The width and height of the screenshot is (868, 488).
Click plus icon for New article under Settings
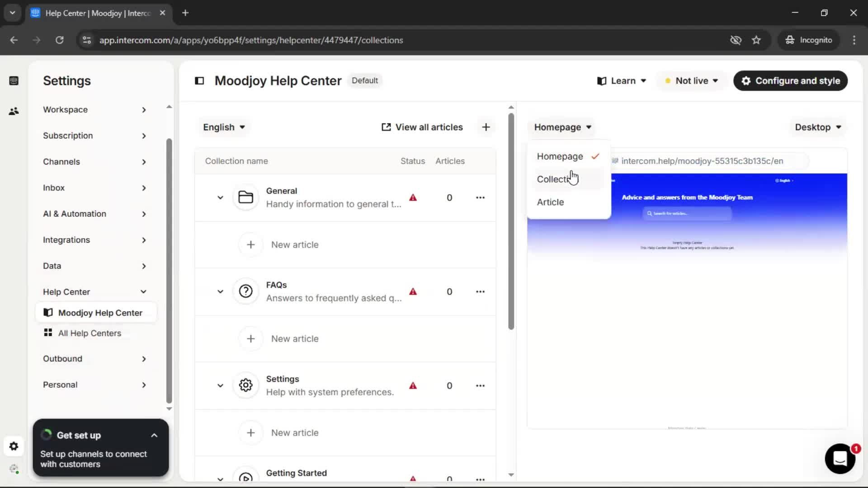[251, 432]
